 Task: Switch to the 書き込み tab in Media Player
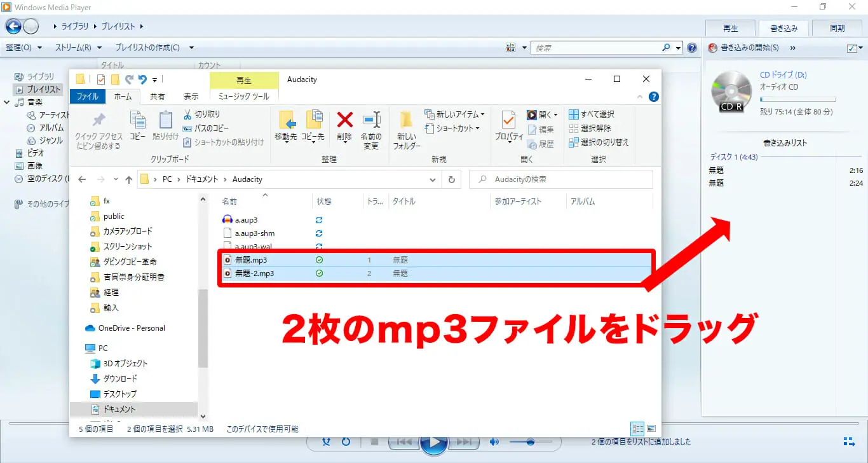783,29
